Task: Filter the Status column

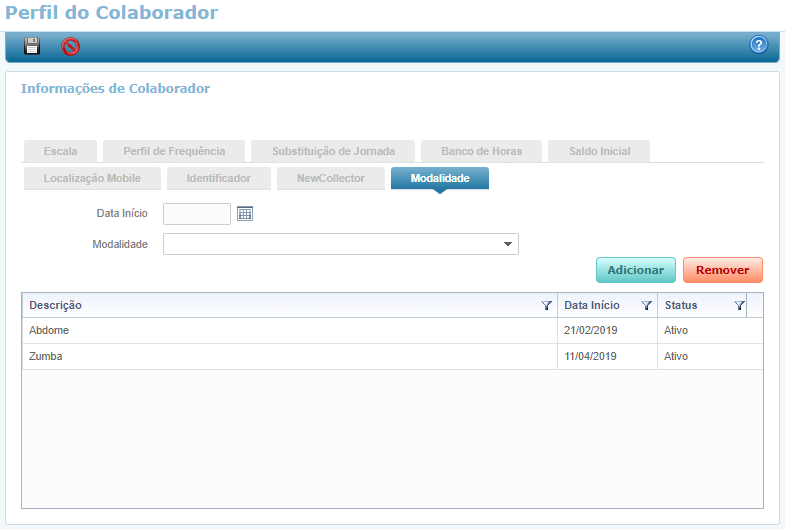Action: pyautogui.click(x=739, y=306)
